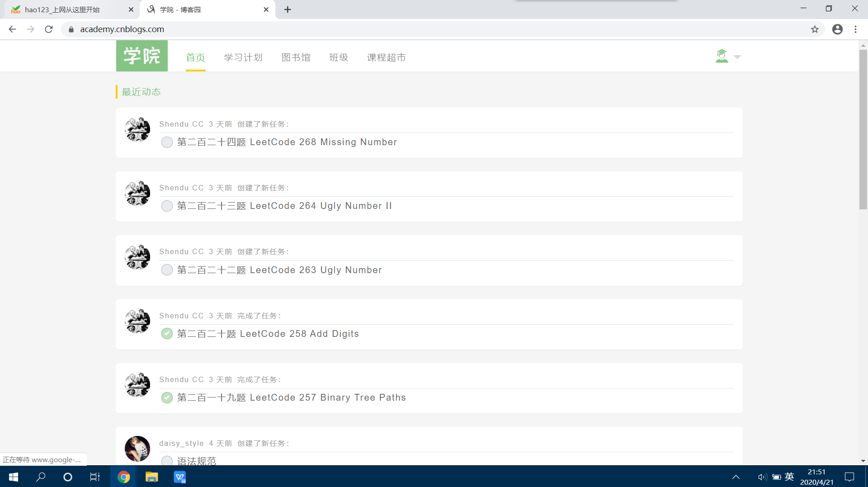Open the 班级 page
The width and height of the screenshot is (868, 487).
(x=339, y=57)
